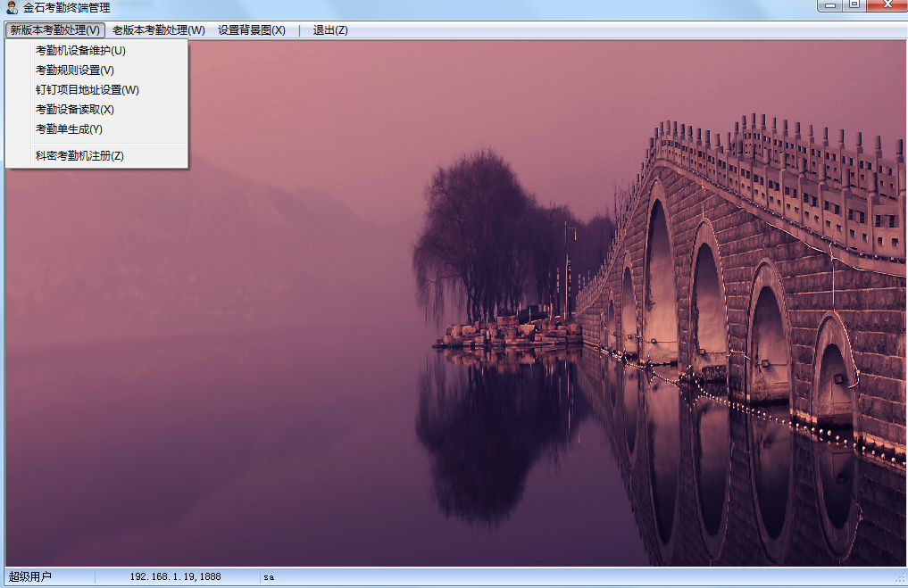Maximize the 金石考勤终端管理 window
908x588 pixels.
tap(854, 5)
